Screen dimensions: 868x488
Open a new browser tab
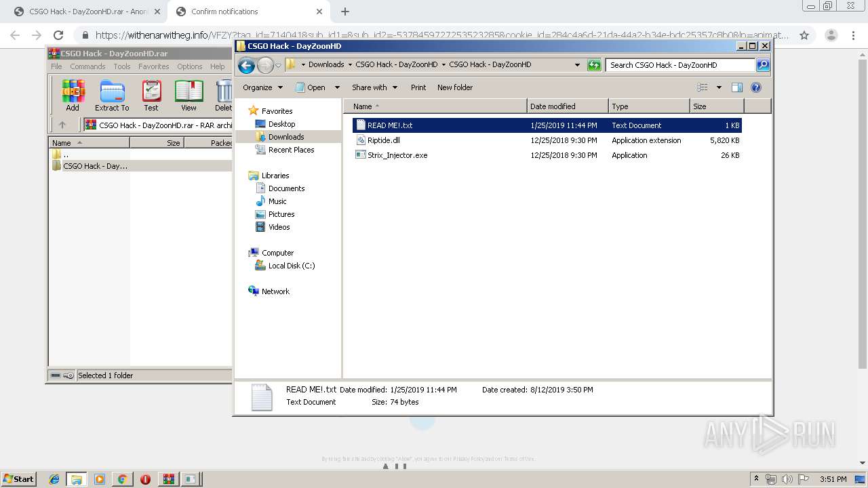[x=345, y=12]
